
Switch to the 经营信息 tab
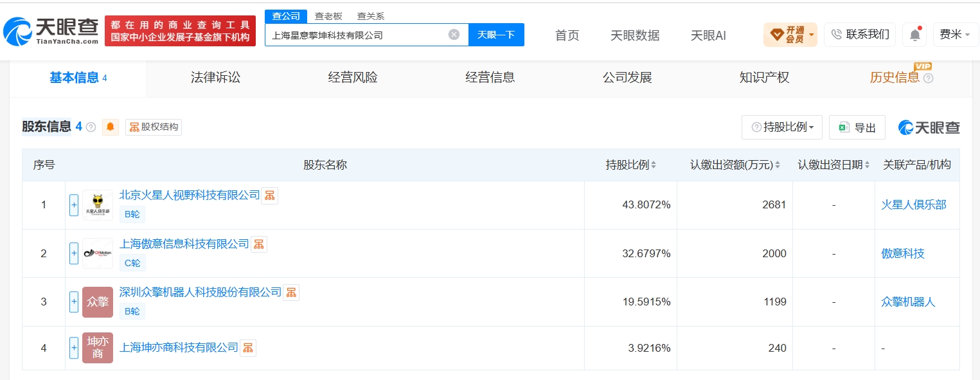tap(490, 78)
